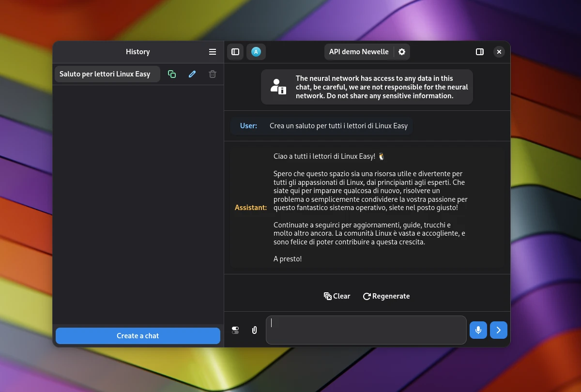Close the Newelle window
The height and width of the screenshot is (392, 581).
[x=499, y=52]
